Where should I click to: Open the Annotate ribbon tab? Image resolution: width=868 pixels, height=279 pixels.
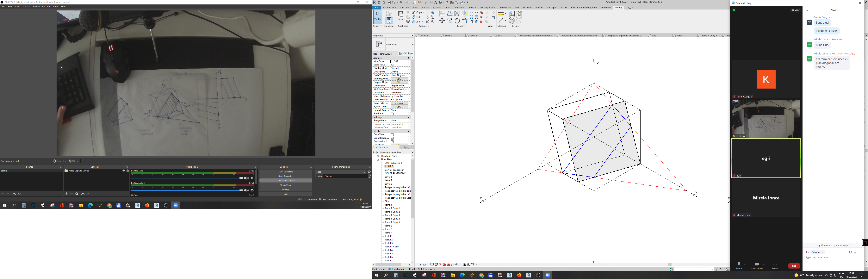tap(459, 7)
